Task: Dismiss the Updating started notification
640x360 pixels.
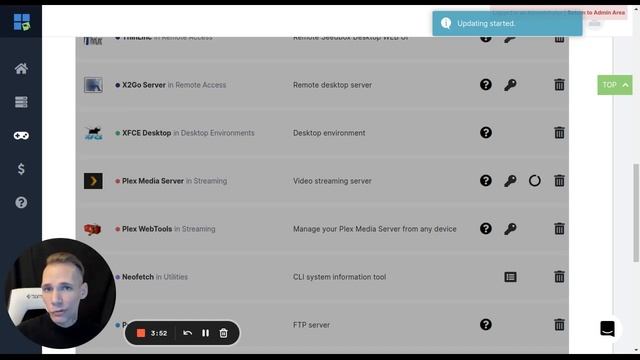Action: 507,23
